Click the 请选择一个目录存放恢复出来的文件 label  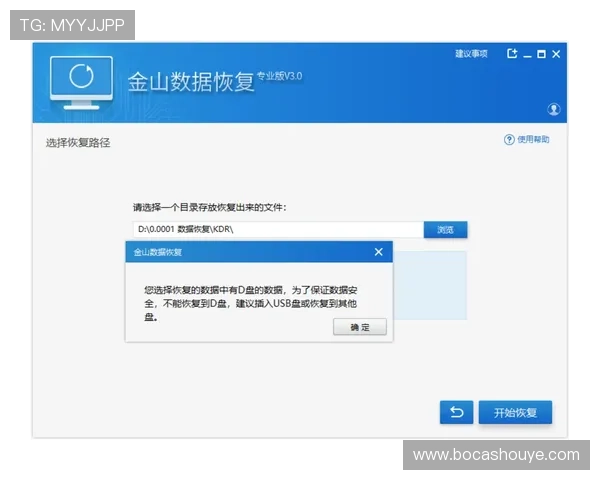pos(209,207)
